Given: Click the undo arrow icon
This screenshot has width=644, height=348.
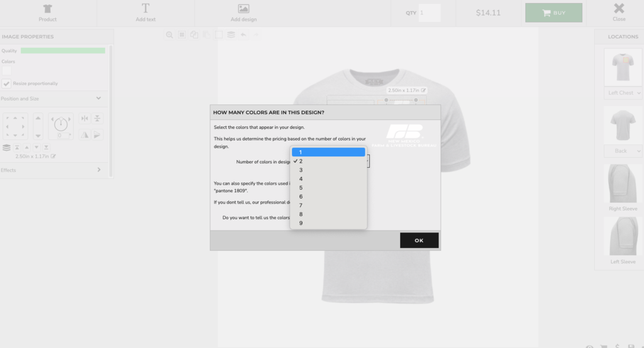Looking at the screenshot, I should coord(243,35).
